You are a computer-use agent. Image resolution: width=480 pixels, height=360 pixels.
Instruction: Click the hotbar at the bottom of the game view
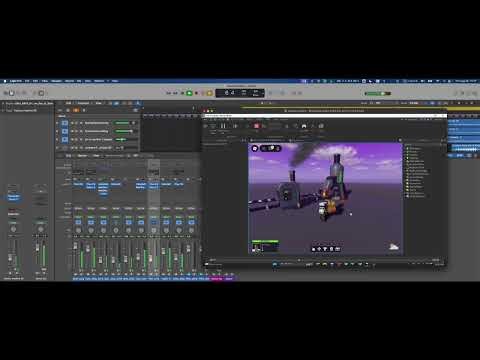[326, 249]
